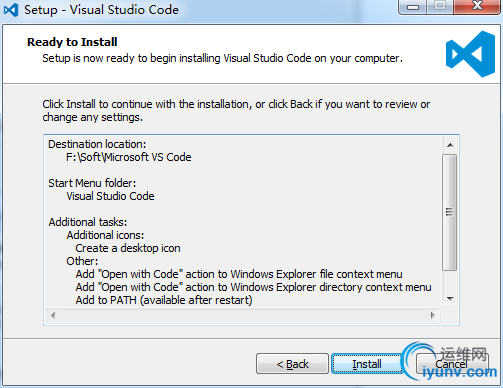Select the F:\Soft\Microsoft VS Code path line
Viewport: 503px width, 388px height.
(x=129, y=157)
